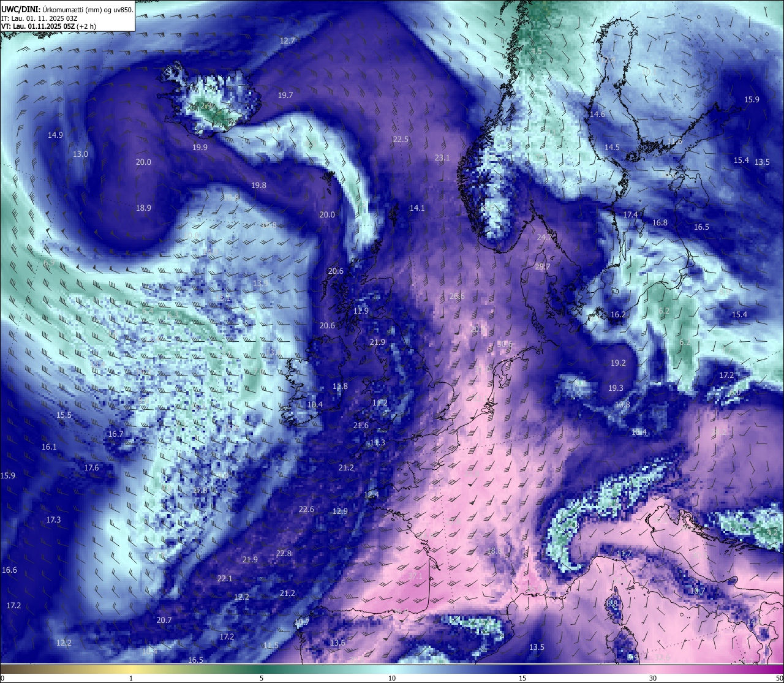
Task: Click the 22.5 value on the map
Action: tap(401, 140)
